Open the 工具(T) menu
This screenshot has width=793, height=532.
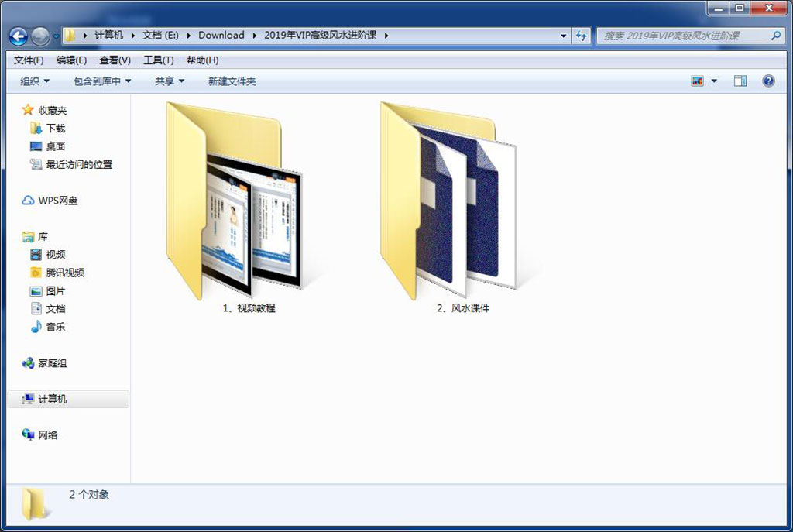[159, 60]
